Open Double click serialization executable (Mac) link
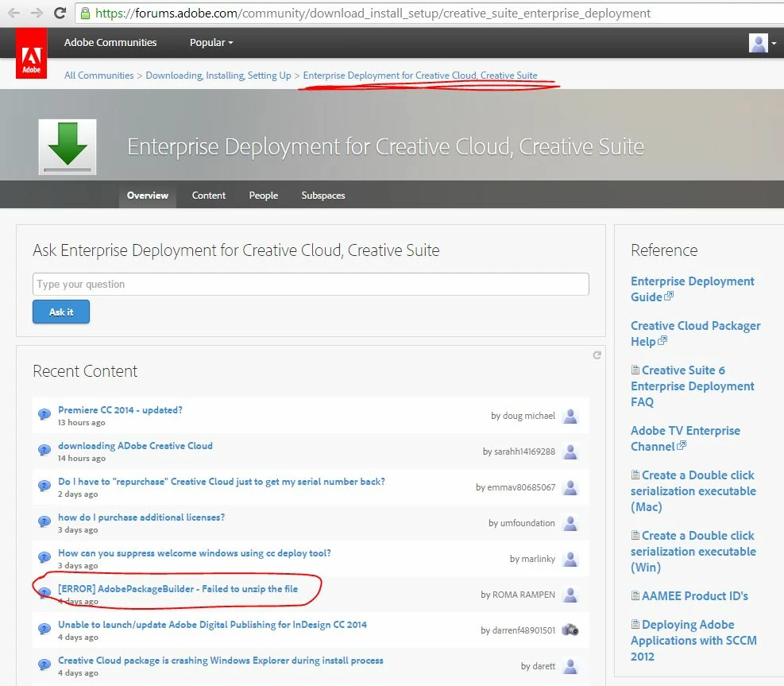 coord(693,491)
